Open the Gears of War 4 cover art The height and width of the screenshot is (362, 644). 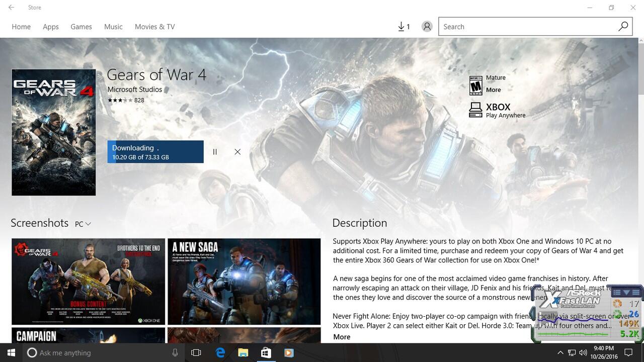pyautogui.click(x=54, y=132)
